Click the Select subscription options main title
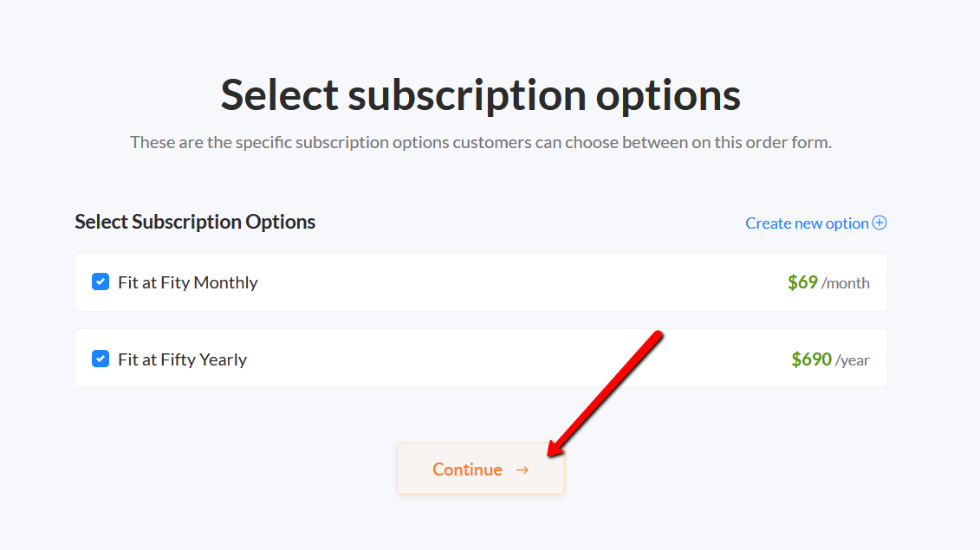 point(481,95)
